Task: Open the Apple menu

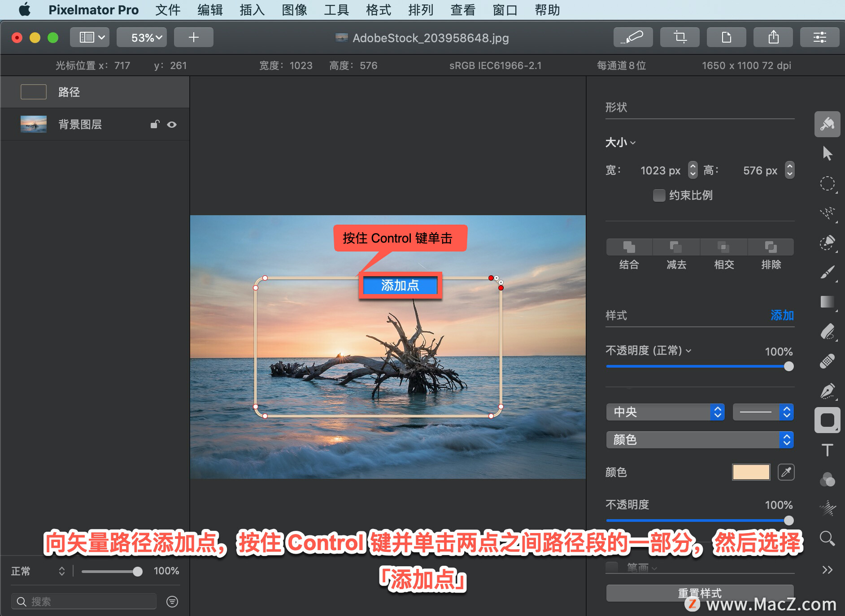Action: (x=25, y=9)
